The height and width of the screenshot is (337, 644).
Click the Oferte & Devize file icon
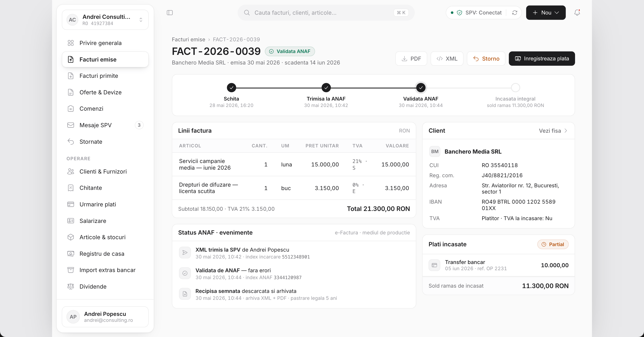point(71,92)
